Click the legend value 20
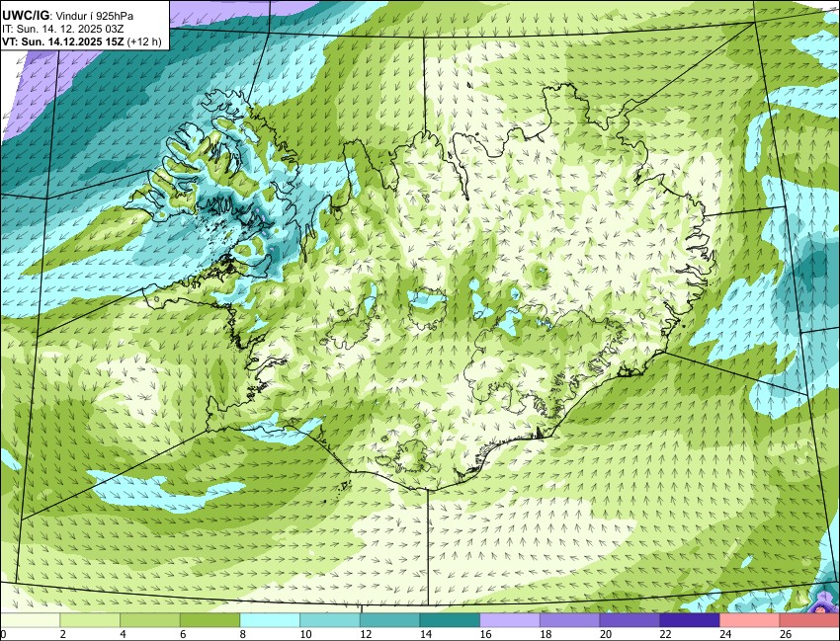This screenshot has height=641, width=840. 606,634
